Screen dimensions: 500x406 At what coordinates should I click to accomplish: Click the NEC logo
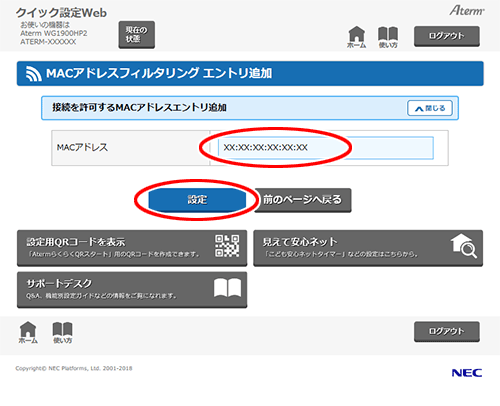click(x=467, y=373)
